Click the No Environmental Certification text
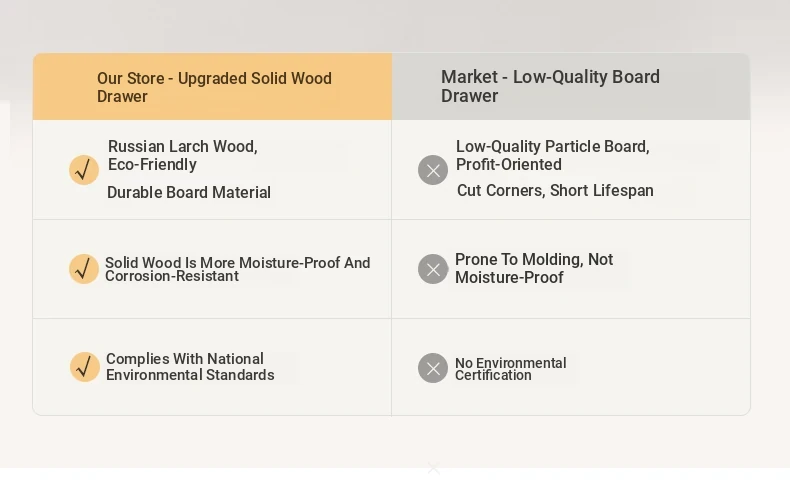Viewport: 790px width, 504px height. click(510, 369)
